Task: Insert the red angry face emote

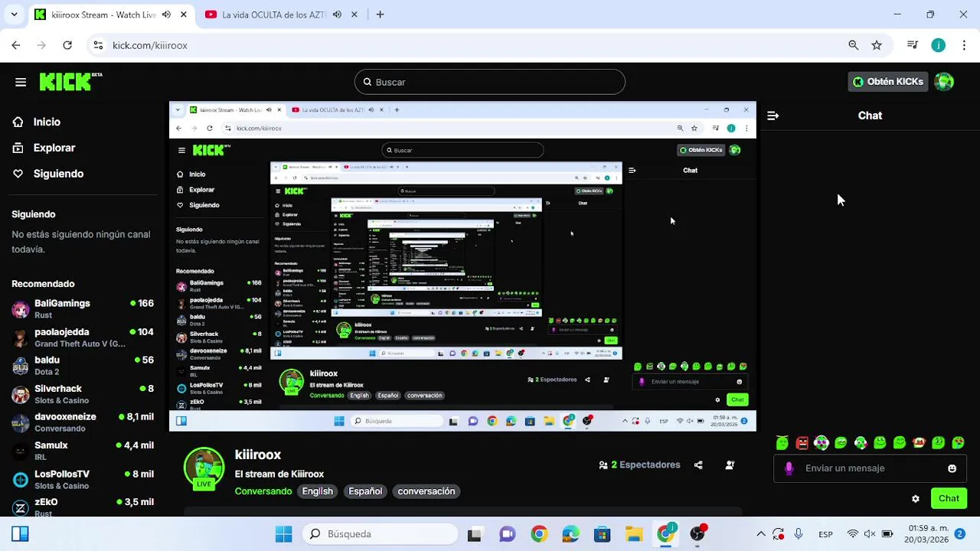Action: 802,442
